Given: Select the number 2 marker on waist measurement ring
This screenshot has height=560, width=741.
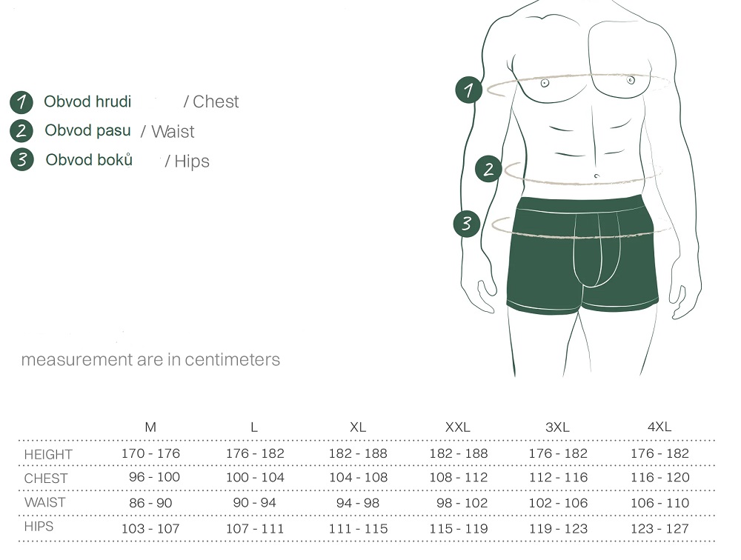Looking at the screenshot, I should 488,169.
